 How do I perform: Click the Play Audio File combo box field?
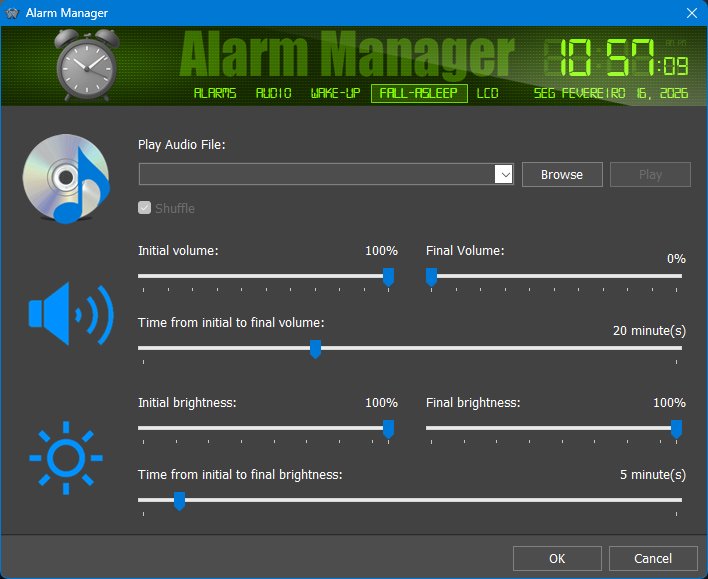click(326, 174)
